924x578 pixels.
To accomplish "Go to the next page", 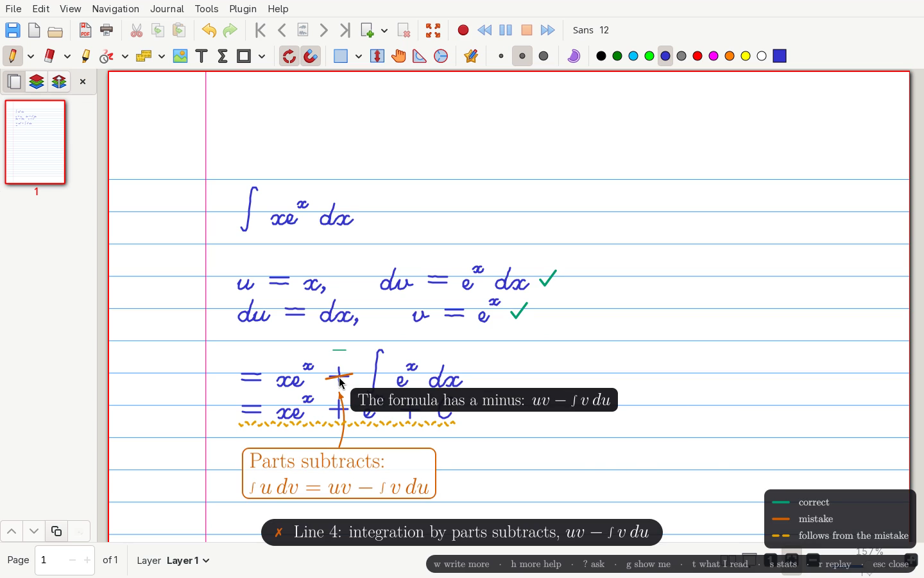I will click(324, 30).
